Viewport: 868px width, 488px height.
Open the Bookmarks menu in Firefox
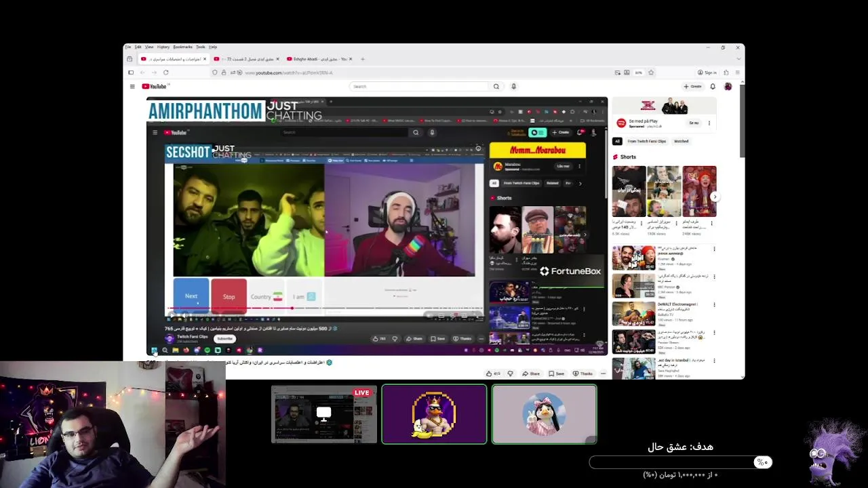pos(183,47)
